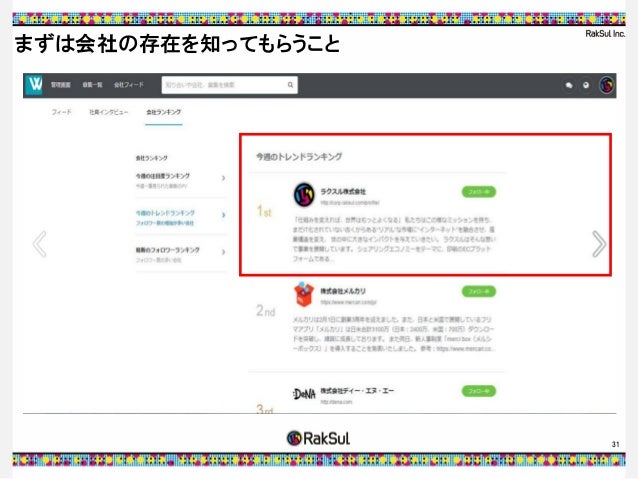
Task: Click the chevron beside 総数のフォロワーランキング
Action: point(223,252)
